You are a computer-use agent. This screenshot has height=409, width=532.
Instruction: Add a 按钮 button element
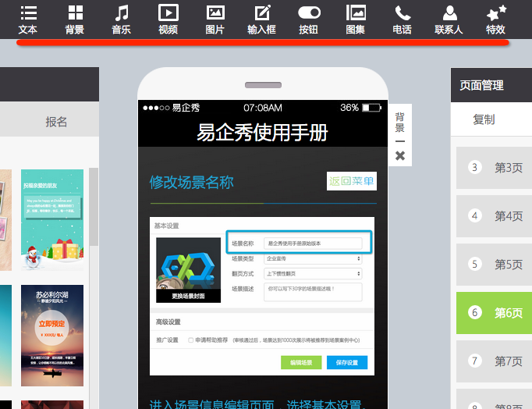coord(309,20)
